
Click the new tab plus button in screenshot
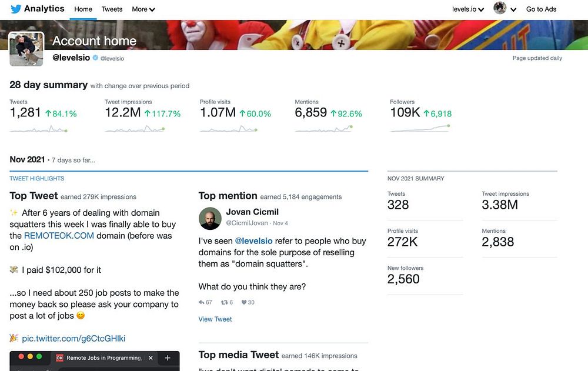(x=168, y=358)
